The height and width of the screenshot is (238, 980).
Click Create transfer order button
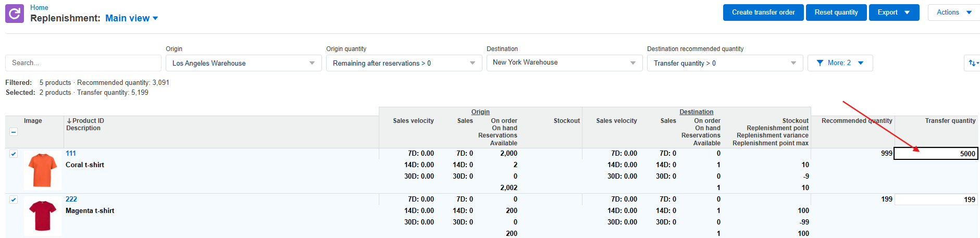coord(763,12)
